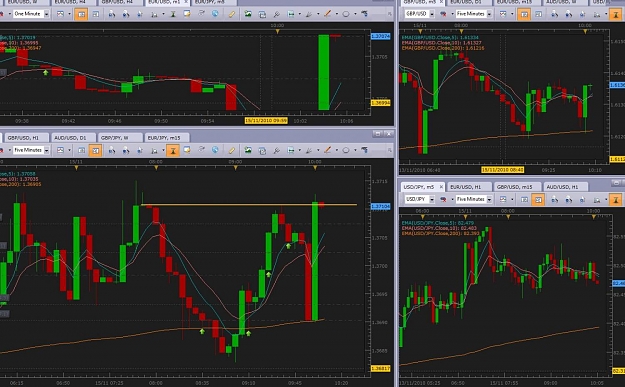Image resolution: width=625 pixels, height=387 pixels.
Task: Click yellow 15/11/2010 08:40 date label
Action: pyautogui.click(x=503, y=170)
